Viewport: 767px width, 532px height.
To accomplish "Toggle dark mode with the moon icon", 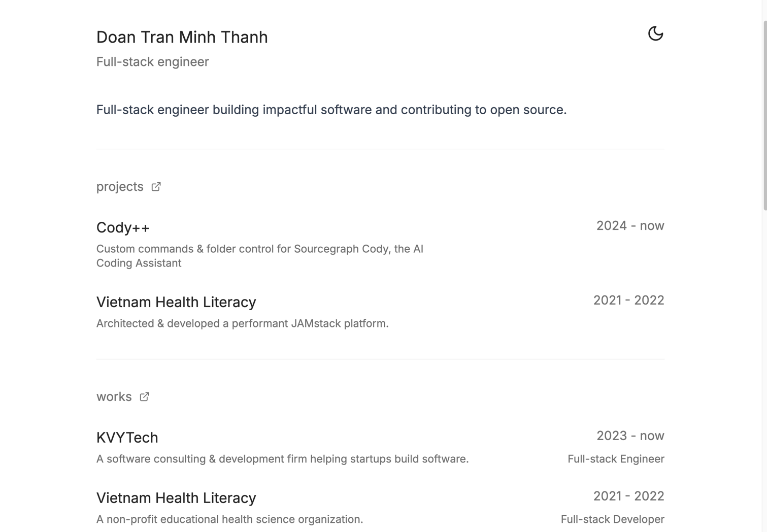I will 655,34.
